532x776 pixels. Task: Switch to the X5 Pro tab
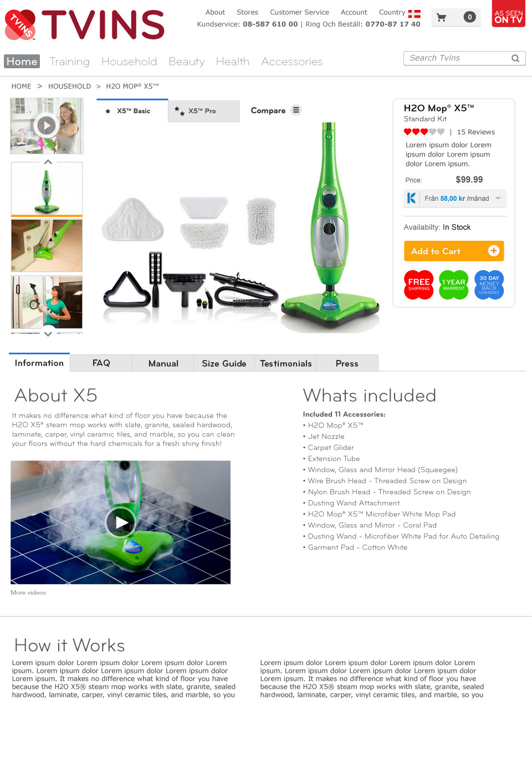203,111
